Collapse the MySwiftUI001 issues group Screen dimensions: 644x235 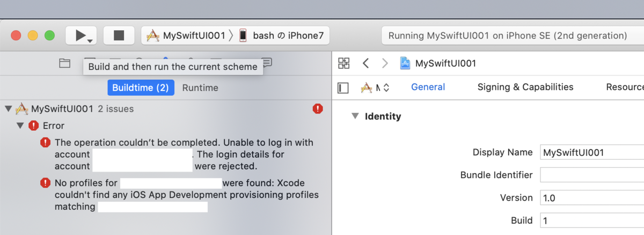8,109
